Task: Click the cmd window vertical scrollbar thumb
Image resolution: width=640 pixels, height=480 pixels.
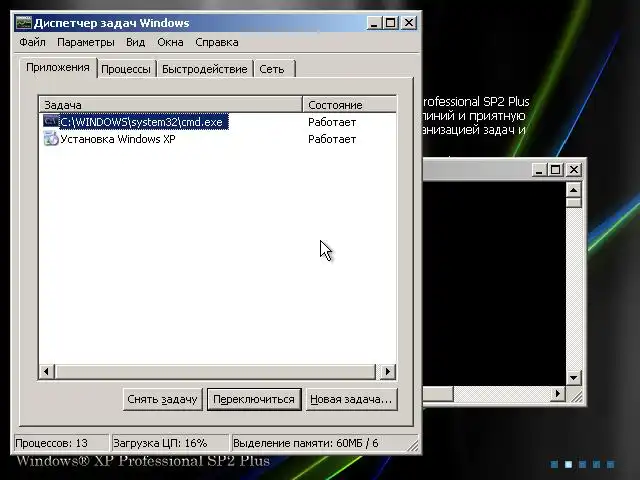Action: tap(574, 202)
